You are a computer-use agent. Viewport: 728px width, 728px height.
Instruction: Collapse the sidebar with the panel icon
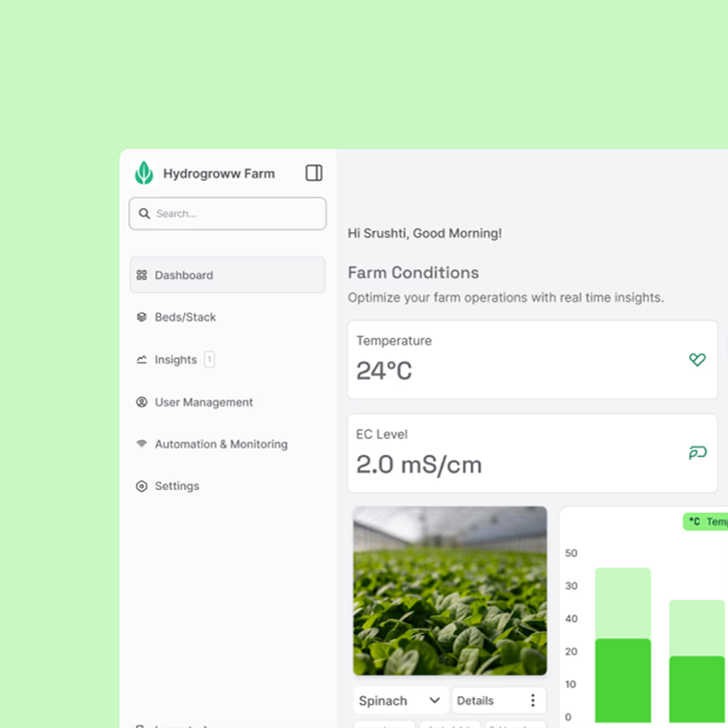coord(314,173)
